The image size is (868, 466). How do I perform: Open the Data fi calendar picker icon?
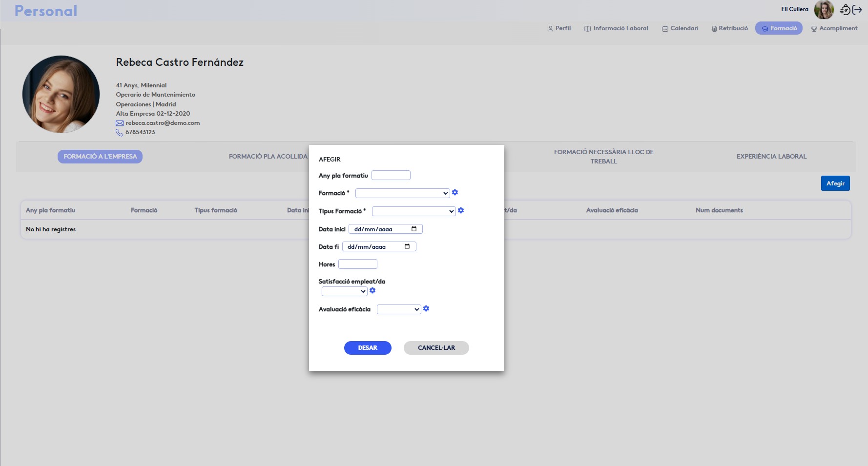pyautogui.click(x=407, y=246)
